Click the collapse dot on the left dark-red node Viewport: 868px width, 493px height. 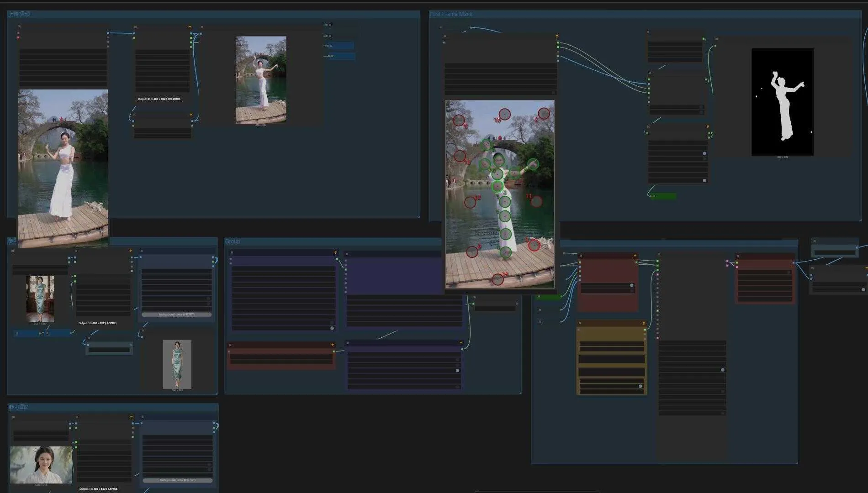[x=580, y=256]
